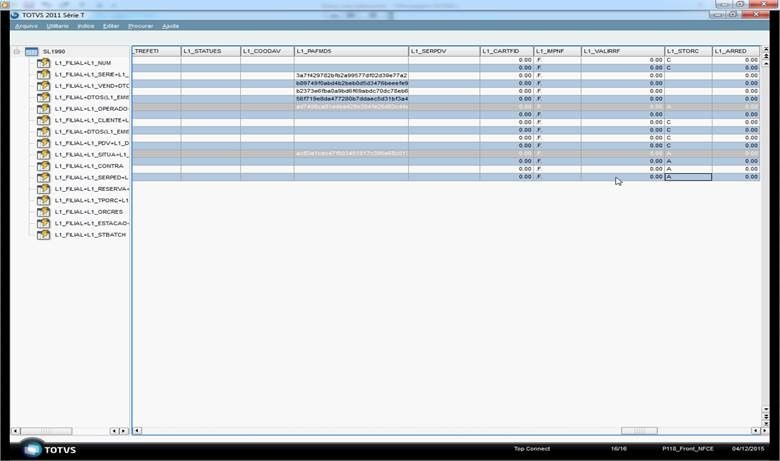
Task: Click the tree panel's left scroll arrow
Action: pos(15,431)
